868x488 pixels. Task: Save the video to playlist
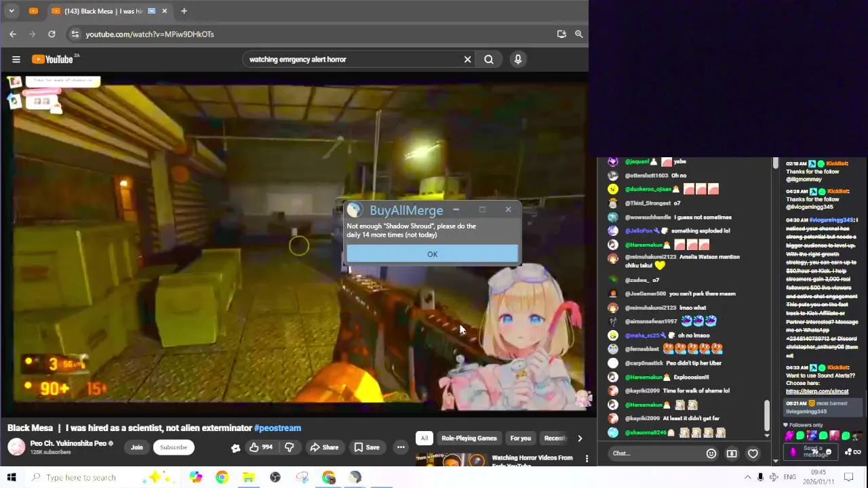pos(366,447)
